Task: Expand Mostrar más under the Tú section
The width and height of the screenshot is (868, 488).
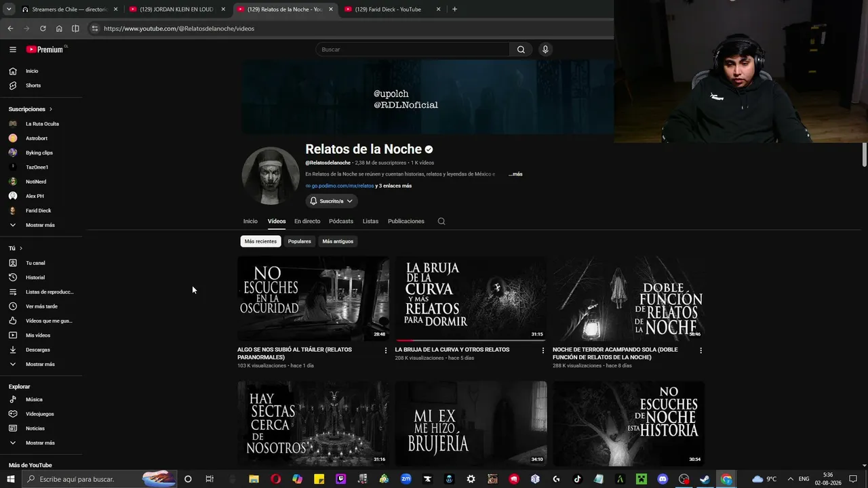Action: click(41, 364)
